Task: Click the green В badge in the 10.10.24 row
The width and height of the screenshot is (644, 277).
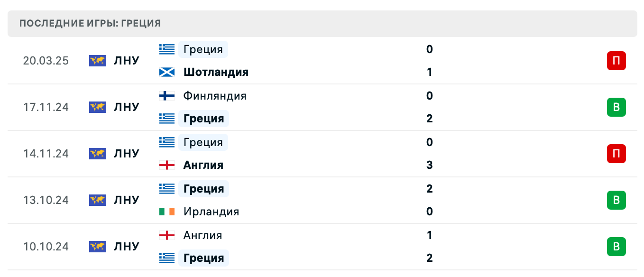Action: pos(616,247)
